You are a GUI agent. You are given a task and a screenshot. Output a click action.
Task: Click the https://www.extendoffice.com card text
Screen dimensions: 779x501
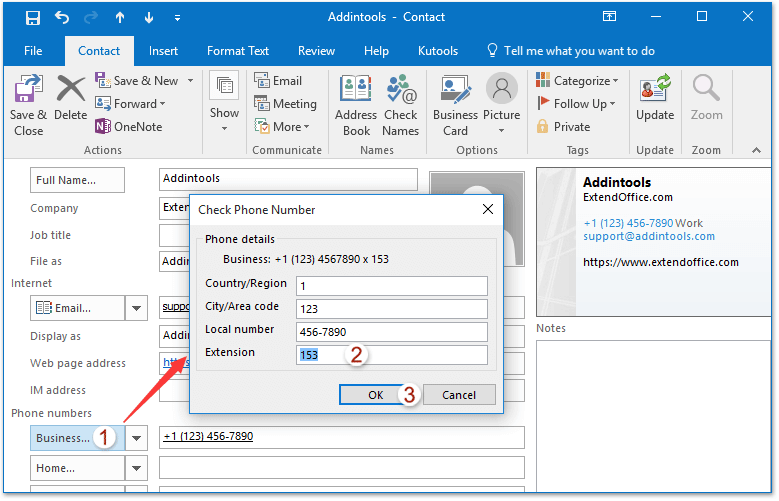661,262
